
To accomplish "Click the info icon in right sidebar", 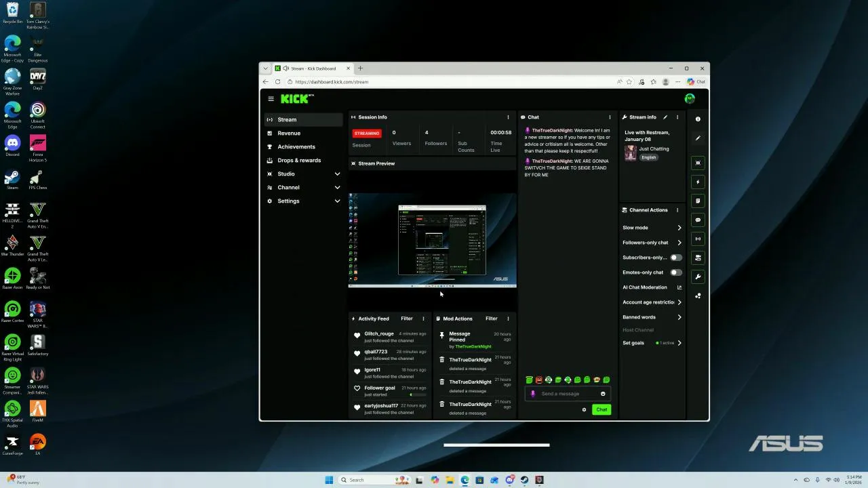I will pyautogui.click(x=698, y=119).
